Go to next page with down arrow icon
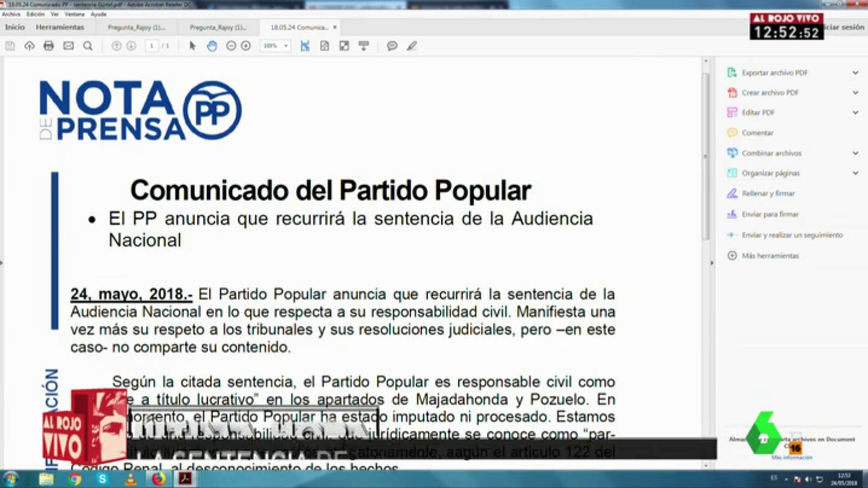 pos(131,46)
